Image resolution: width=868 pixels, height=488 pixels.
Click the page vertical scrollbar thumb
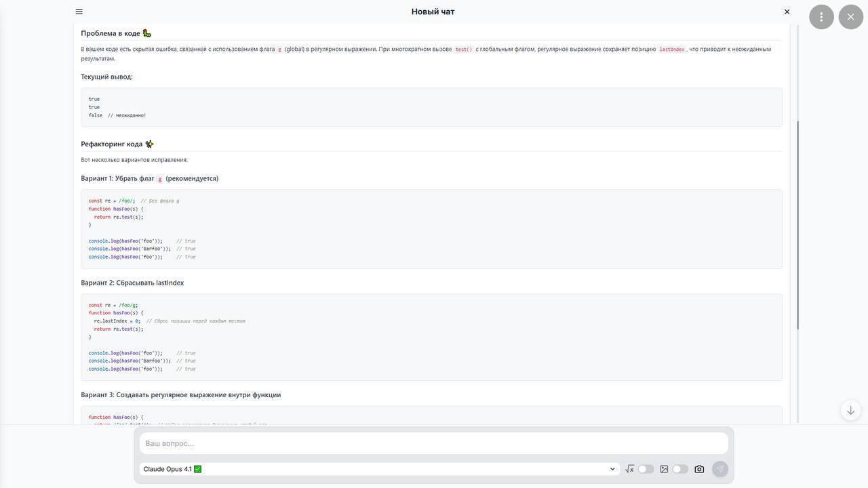click(797, 224)
